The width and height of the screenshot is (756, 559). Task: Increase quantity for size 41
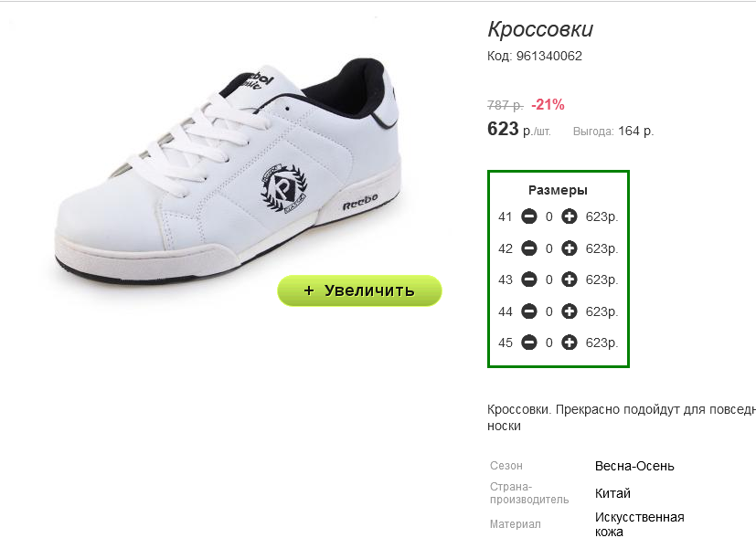tap(570, 216)
